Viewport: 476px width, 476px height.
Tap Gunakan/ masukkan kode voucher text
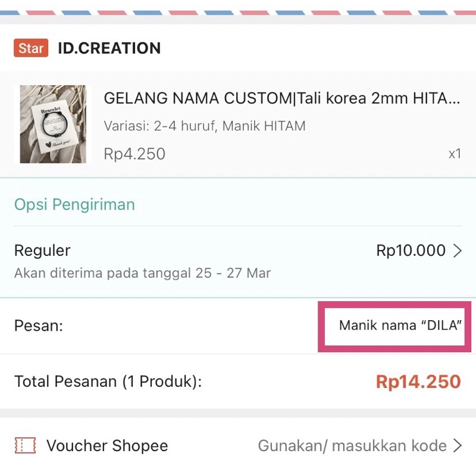coord(352,446)
